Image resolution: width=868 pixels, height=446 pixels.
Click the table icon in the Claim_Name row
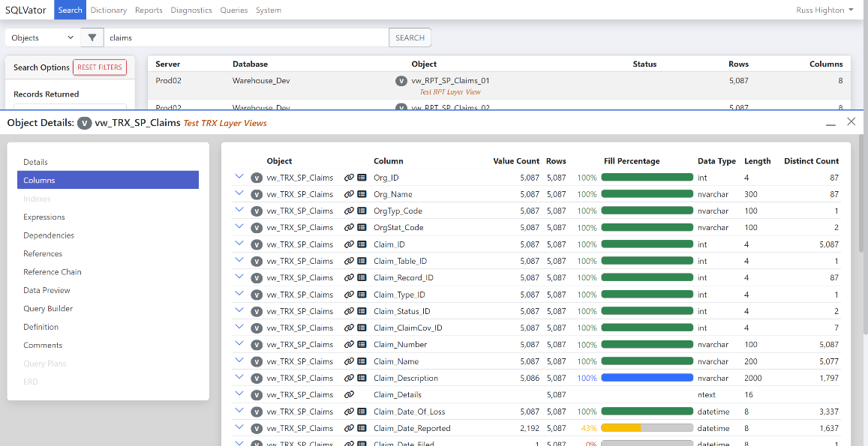click(362, 361)
